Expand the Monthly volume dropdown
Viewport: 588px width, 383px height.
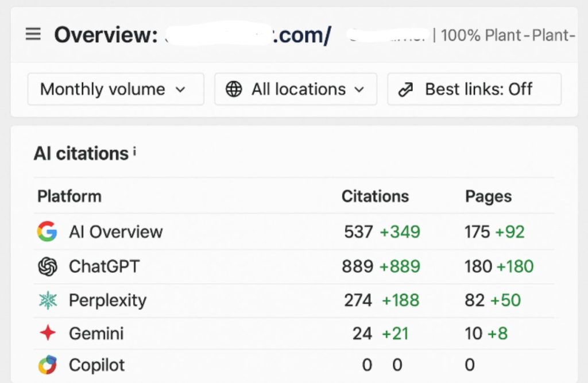pyautogui.click(x=115, y=90)
